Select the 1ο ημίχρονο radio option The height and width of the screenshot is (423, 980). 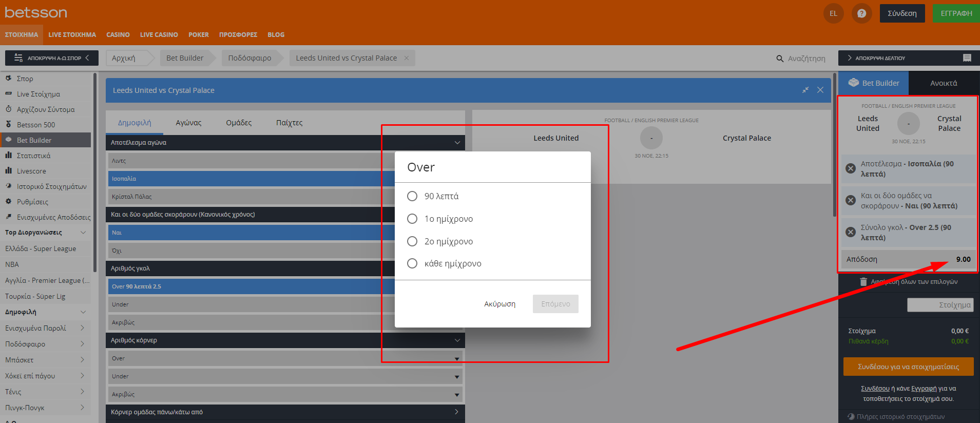412,219
